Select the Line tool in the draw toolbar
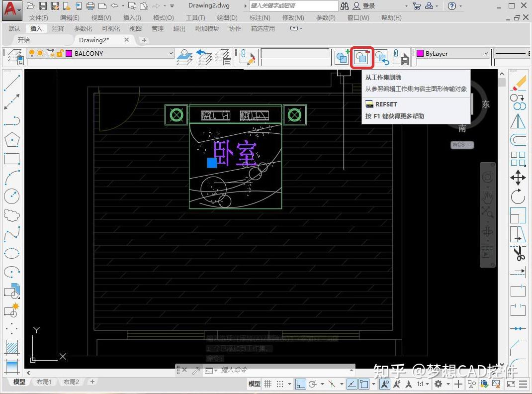532x394 pixels. [12, 83]
